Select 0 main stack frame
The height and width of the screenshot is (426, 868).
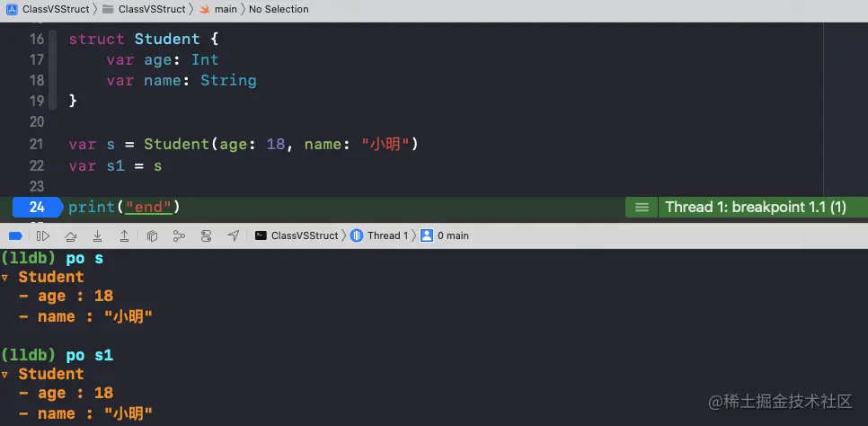[x=445, y=235]
